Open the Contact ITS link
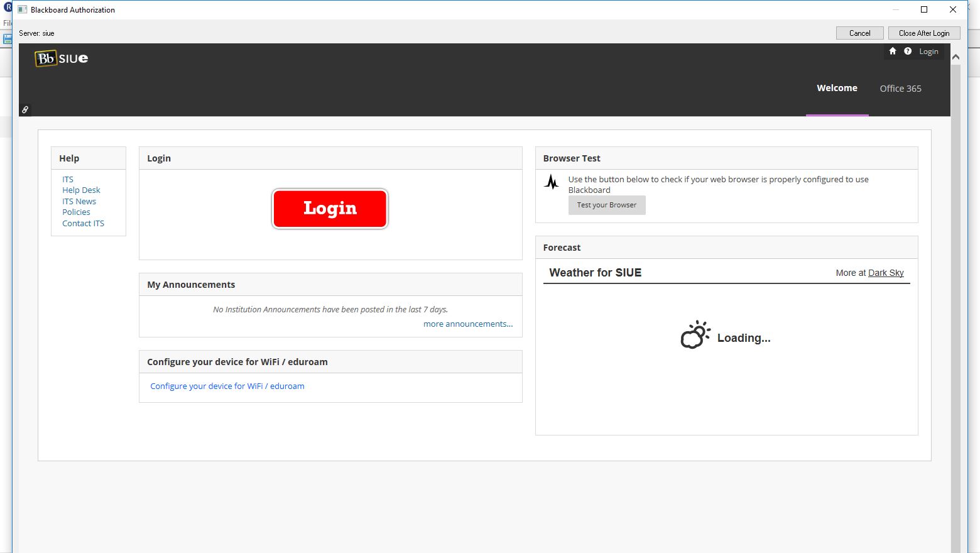 83,224
